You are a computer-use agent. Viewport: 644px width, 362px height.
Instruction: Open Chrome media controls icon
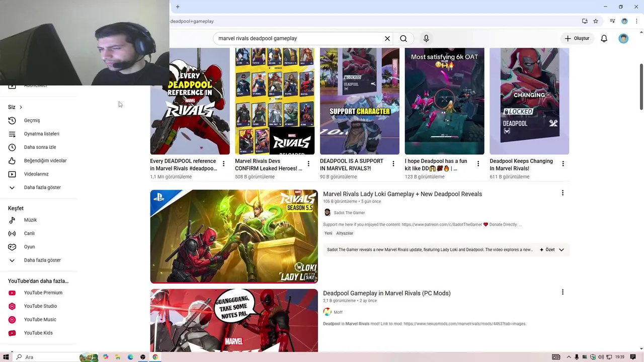(612, 21)
